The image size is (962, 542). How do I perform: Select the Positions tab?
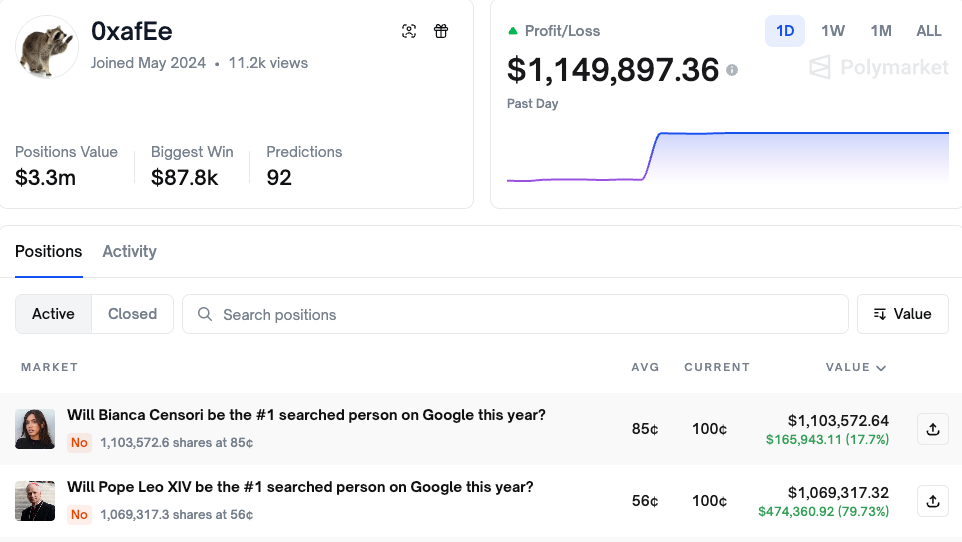48,251
